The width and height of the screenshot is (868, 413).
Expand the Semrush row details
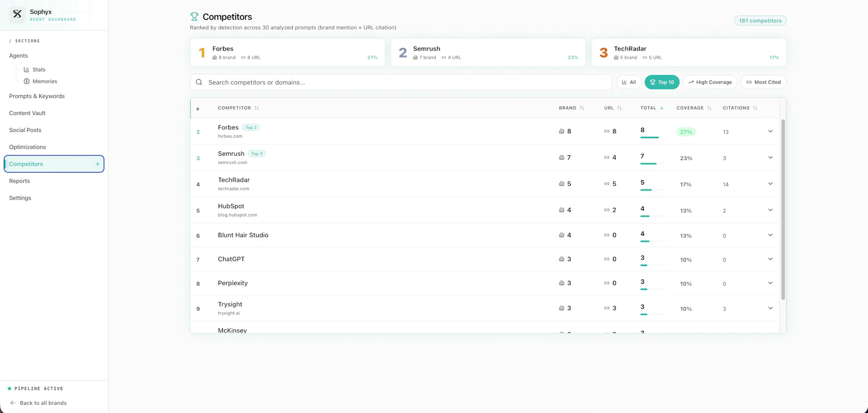pyautogui.click(x=770, y=157)
